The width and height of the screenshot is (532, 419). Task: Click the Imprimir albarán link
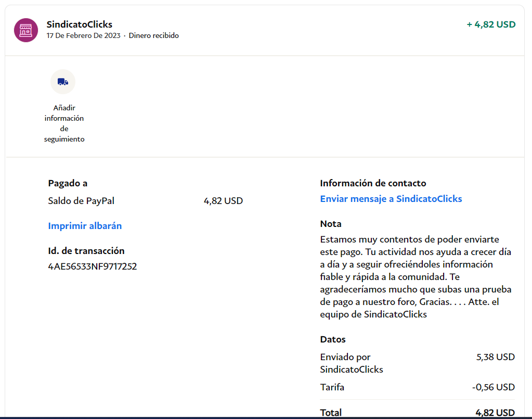85,226
